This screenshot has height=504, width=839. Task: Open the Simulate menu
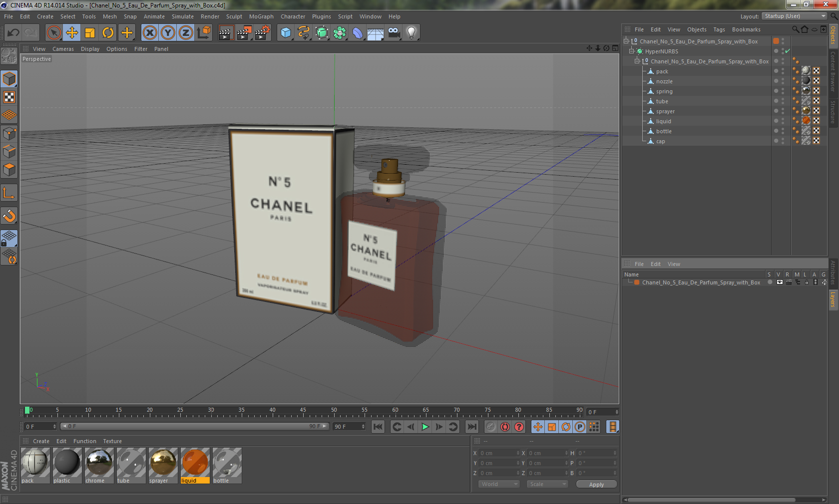click(x=183, y=16)
